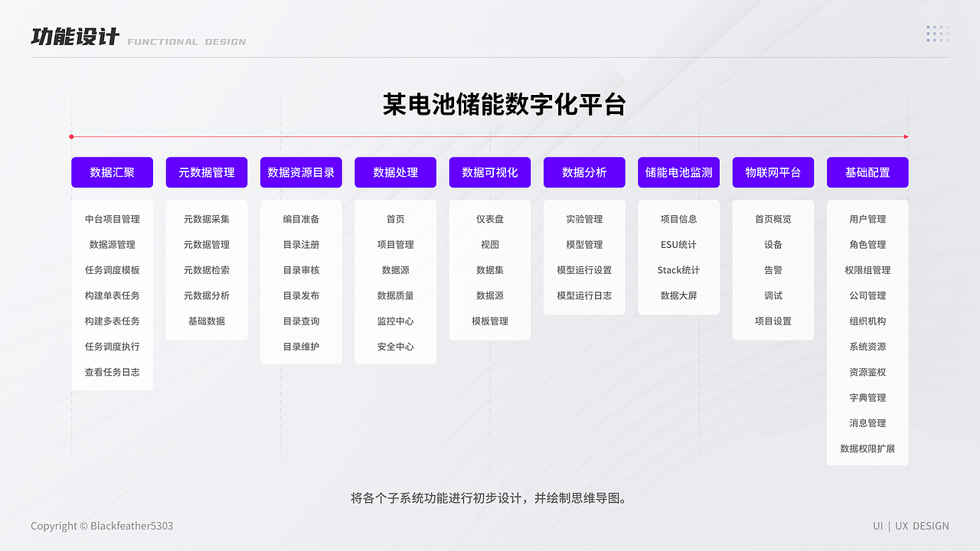Select the 数据可视化 module header

(490, 172)
